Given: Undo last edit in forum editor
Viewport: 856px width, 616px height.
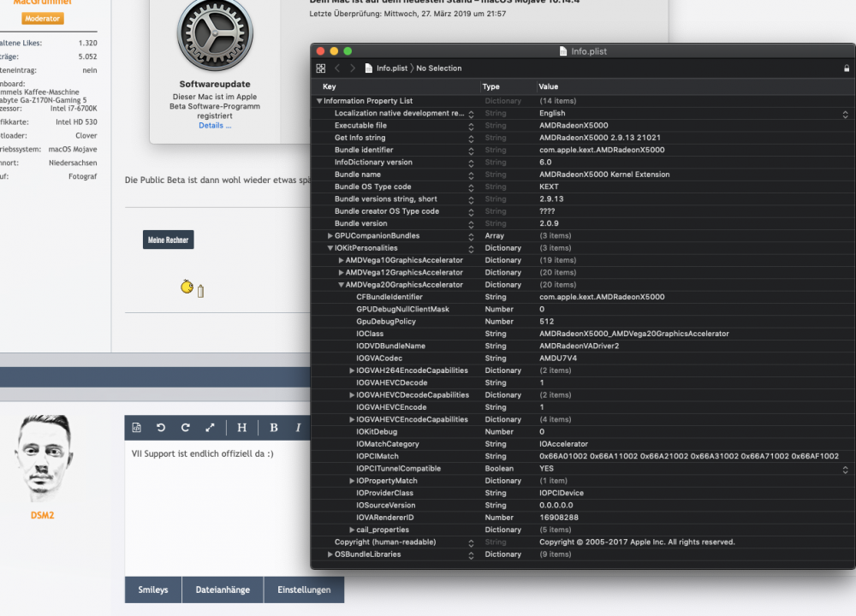Looking at the screenshot, I should point(161,428).
